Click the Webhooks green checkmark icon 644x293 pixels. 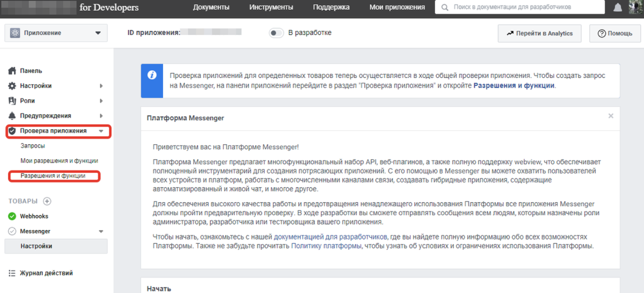pyautogui.click(x=12, y=216)
